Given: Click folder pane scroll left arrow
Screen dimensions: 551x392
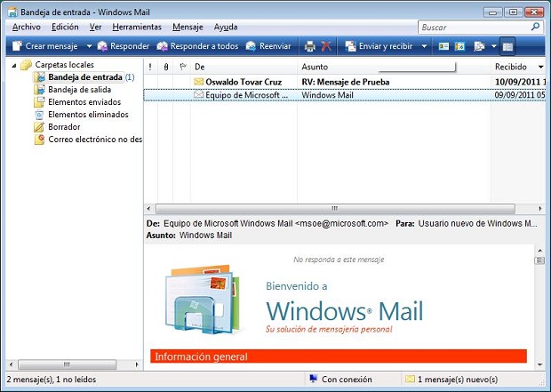Looking at the screenshot, I should [11, 364].
